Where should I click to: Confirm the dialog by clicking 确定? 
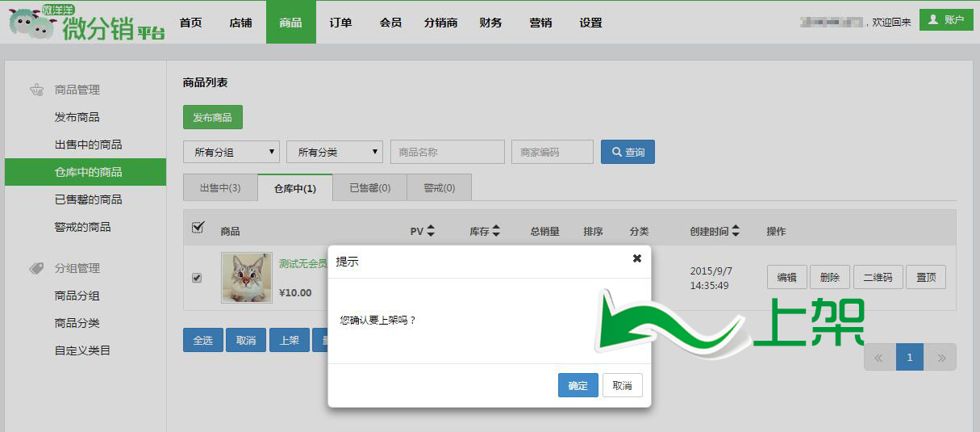pyautogui.click(x=578, y=385)
